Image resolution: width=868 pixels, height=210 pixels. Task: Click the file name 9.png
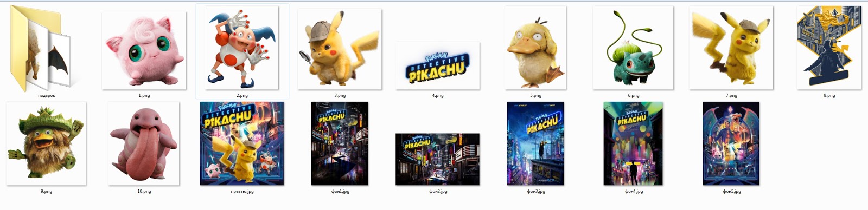pos(46,191)
